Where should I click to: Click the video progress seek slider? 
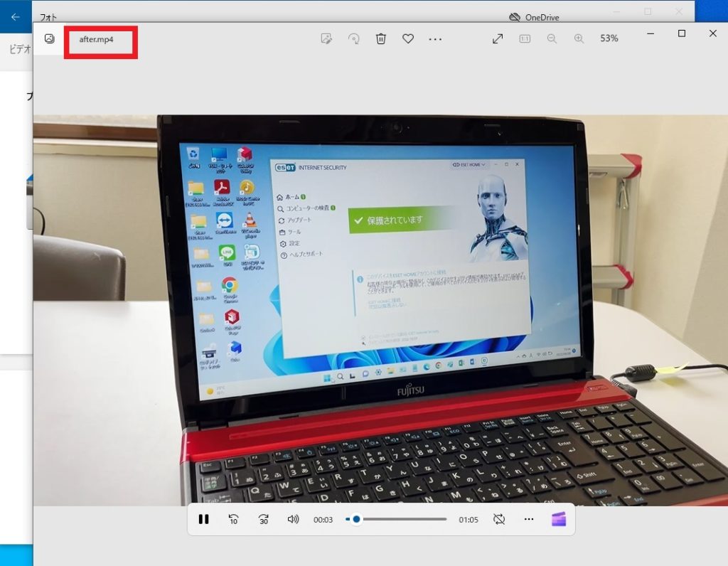(395, 519)
